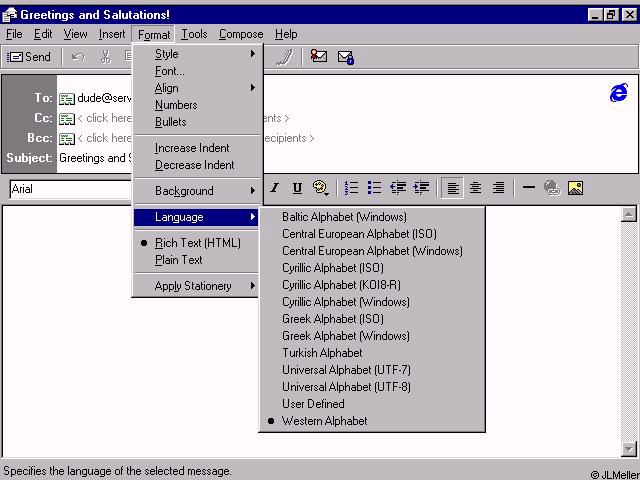Image resolution: width=640 pixels, height=480 pixels.
Task: Apply numbered list formatting icon
Action: 351,188
